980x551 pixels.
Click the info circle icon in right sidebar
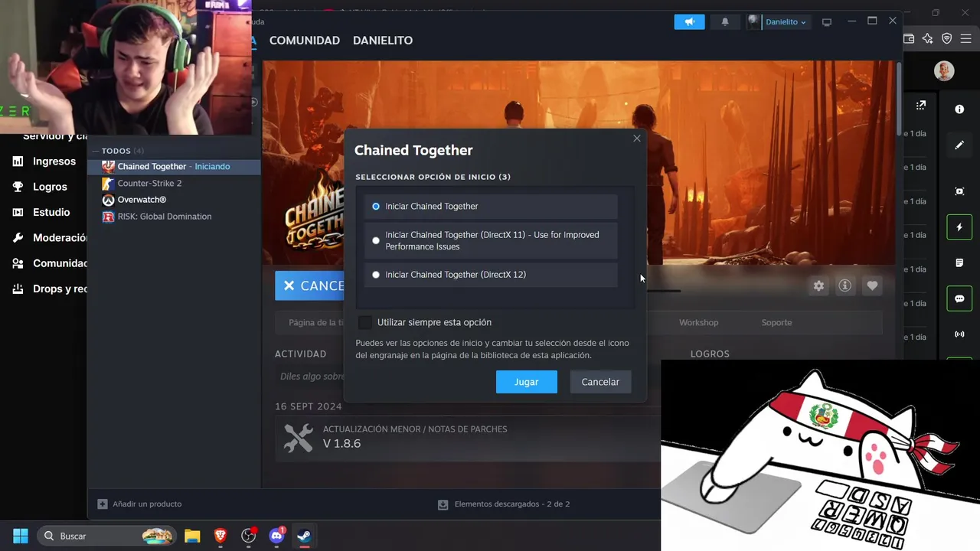[x=959, y=109]
